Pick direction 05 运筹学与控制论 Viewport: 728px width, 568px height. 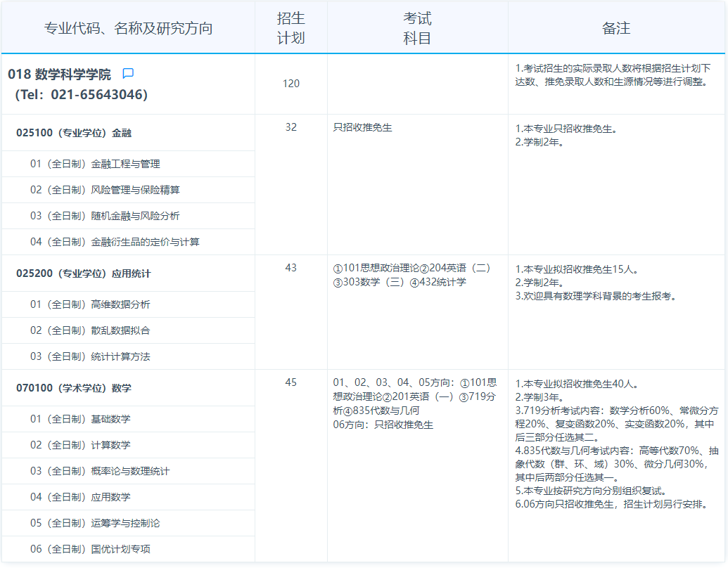[95, 523]
